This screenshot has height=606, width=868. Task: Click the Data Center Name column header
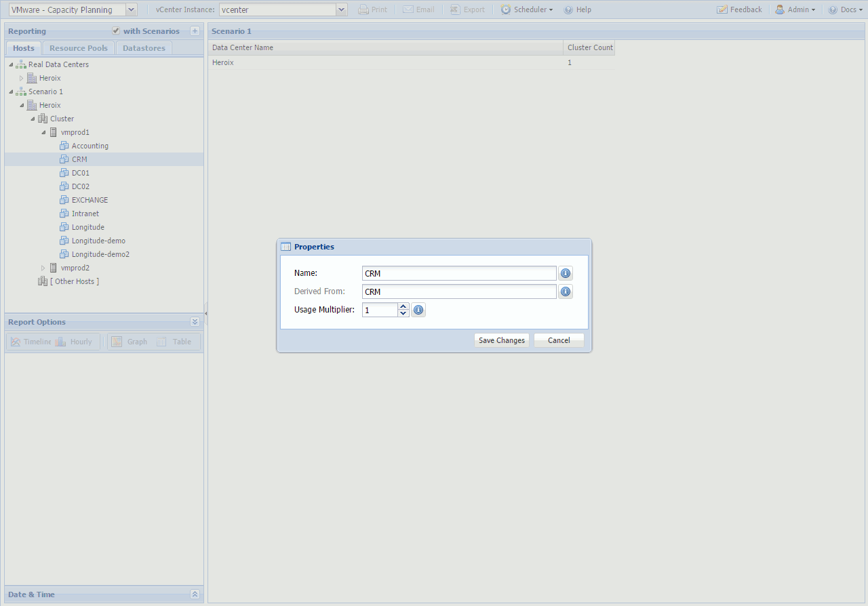tap(386, 47)
